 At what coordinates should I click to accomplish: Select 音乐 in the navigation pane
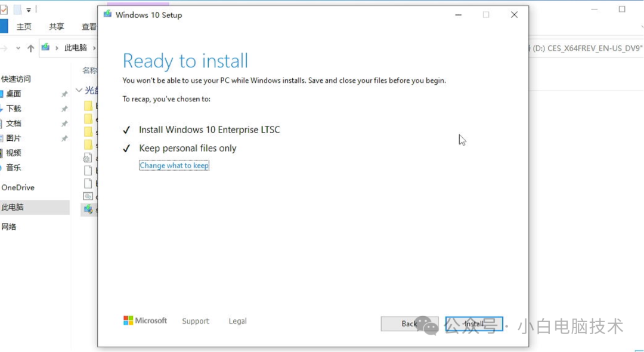click(x=14, y=168)
